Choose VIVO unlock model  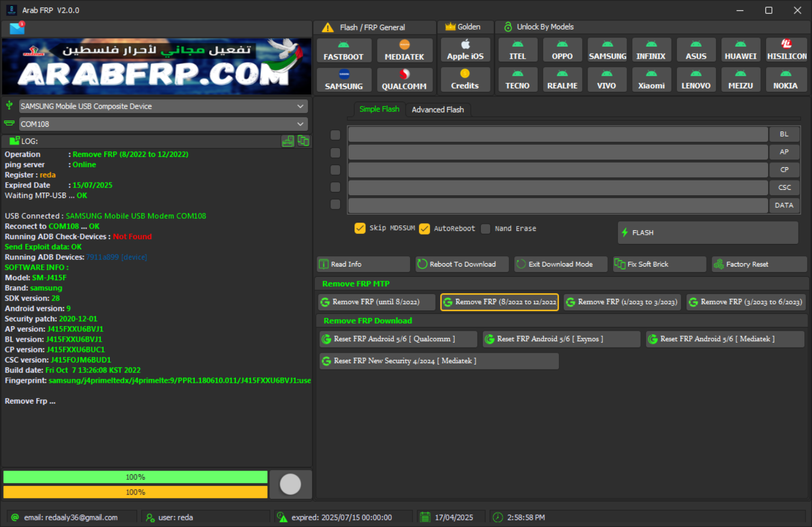607,80
